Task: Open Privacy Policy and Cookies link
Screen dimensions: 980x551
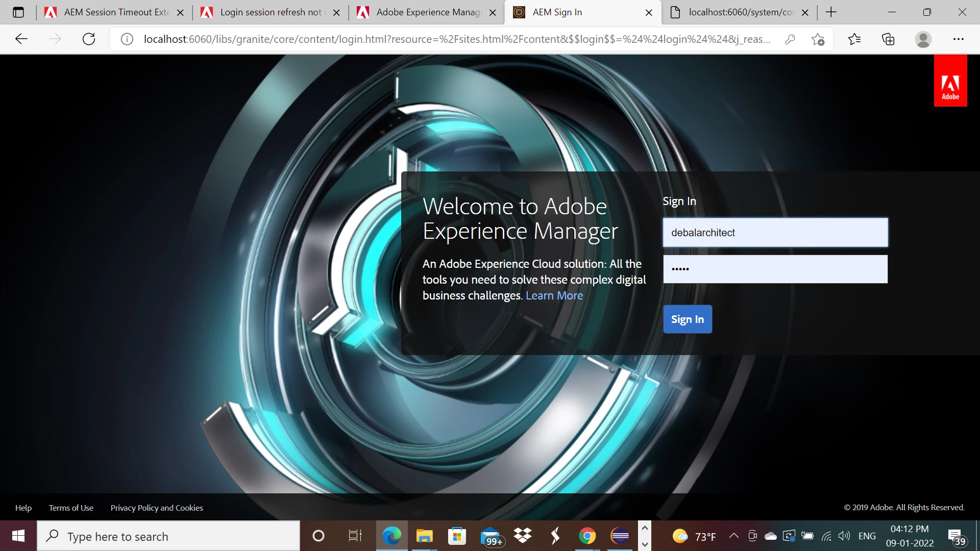Action: [156, 508]
